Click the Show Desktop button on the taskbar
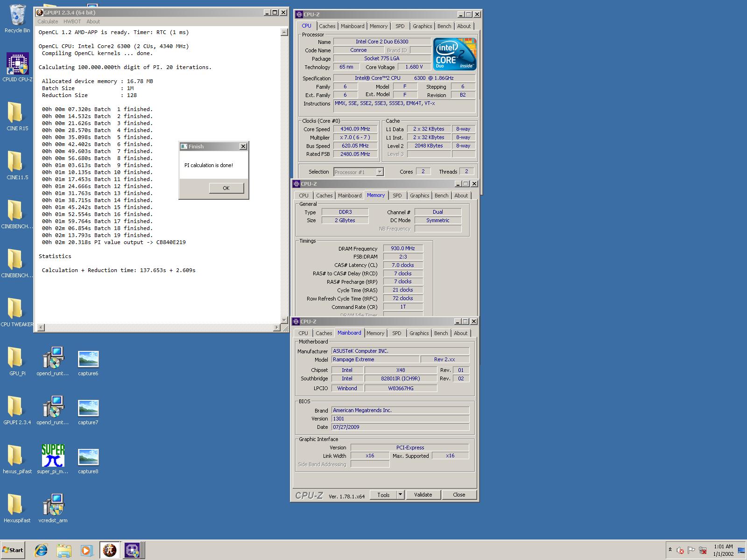The height and width of the screenshot is (560, 747). (x=741, y=550)
